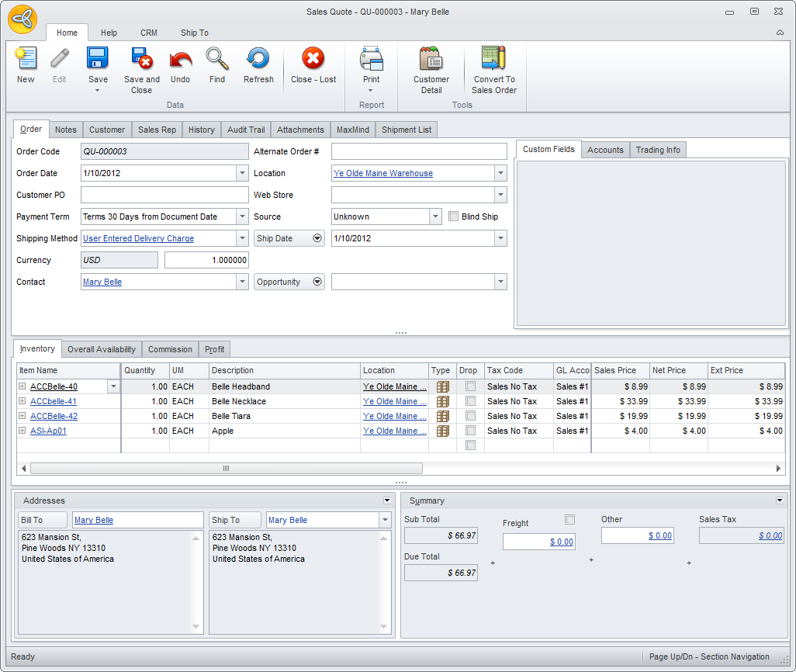The width and height of the screenshot is (796, 672).
Task: Open Ye Olde Maine Warehouse location link
Action: tap(383, 174)
